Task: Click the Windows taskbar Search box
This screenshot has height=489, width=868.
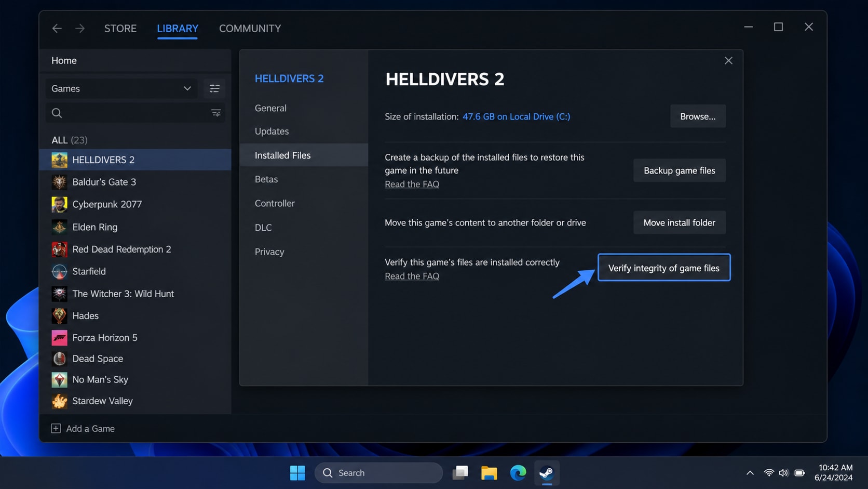Action: click(378, 473)
